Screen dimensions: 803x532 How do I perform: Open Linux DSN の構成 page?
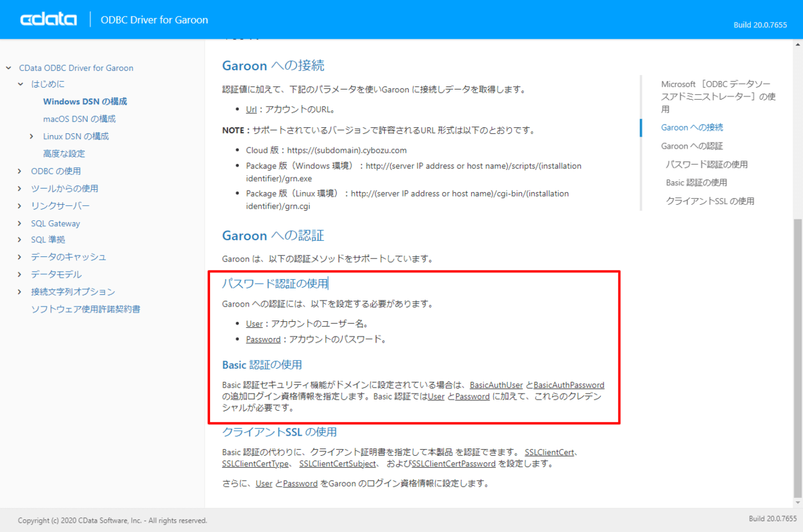76,137
